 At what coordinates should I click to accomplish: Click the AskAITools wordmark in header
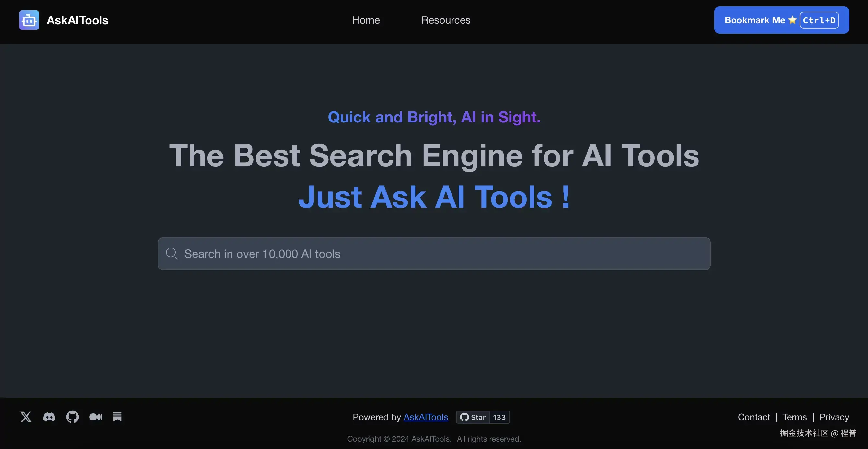tap(77, 20)
